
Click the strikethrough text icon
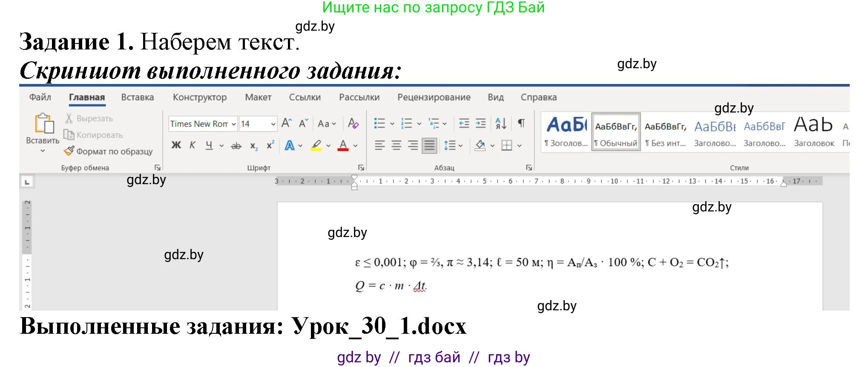236,146
